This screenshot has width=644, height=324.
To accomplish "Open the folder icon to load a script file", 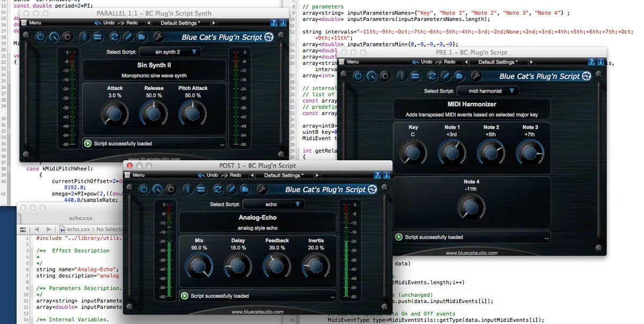I will click(142, 37).
